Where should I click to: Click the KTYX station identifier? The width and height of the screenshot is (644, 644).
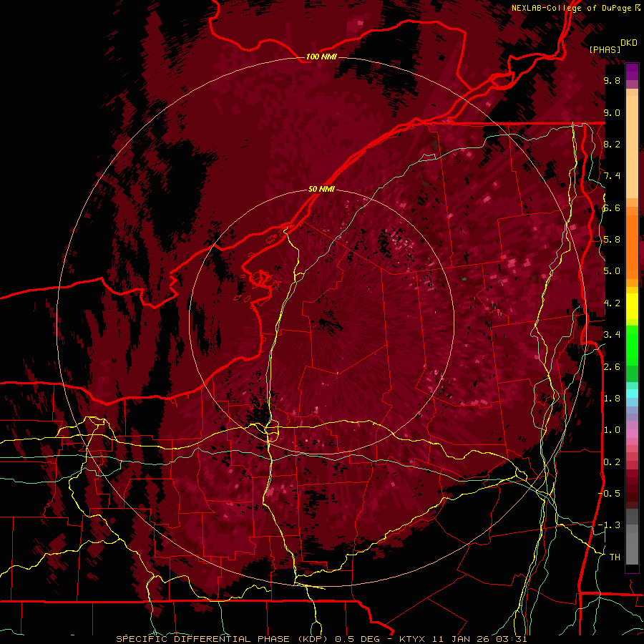pyautogui.click(x=413, y=639)
